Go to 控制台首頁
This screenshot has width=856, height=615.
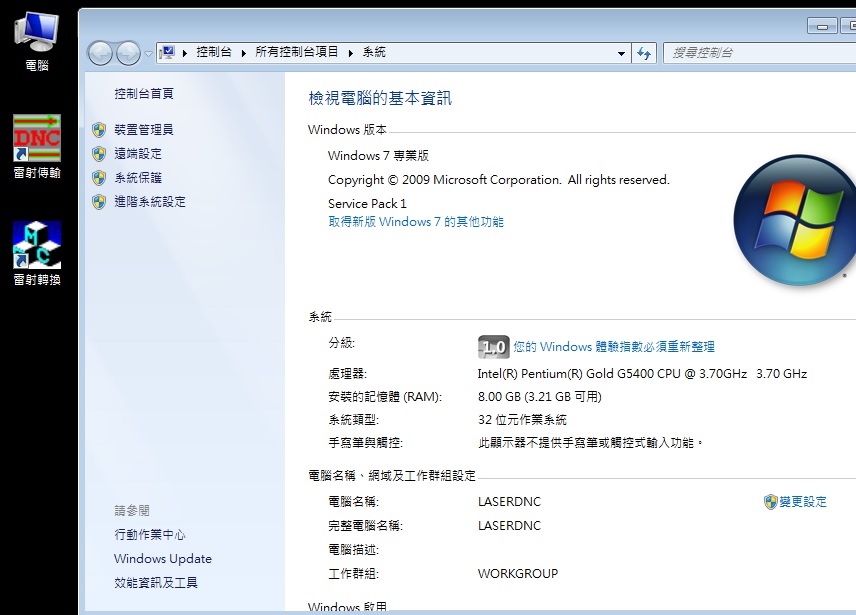144,94
